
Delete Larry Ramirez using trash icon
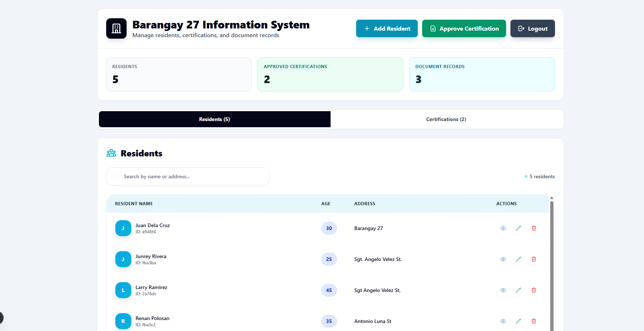point(534,290)
